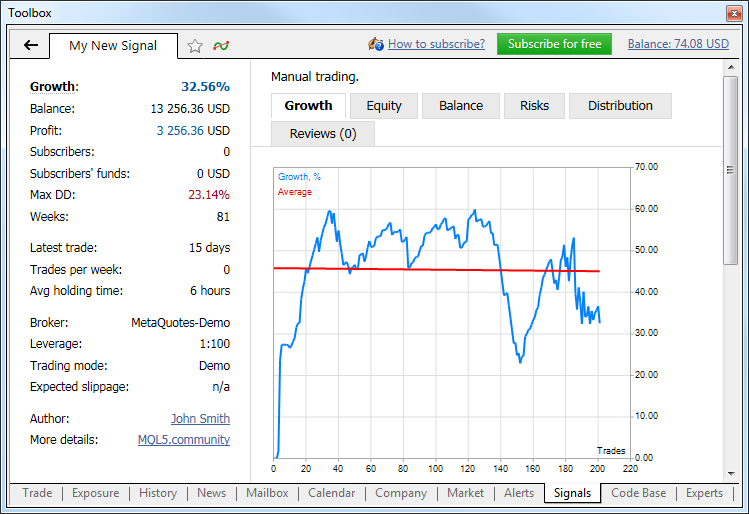Switch to the Trade tab at bottom

pyautogui.click(x=37, y=493)
